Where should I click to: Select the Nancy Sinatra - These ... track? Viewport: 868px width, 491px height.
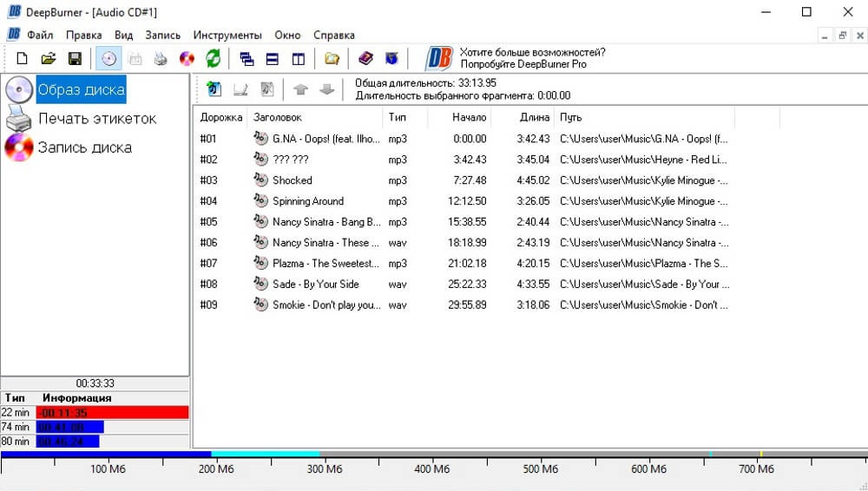click(x=464, y=242)
